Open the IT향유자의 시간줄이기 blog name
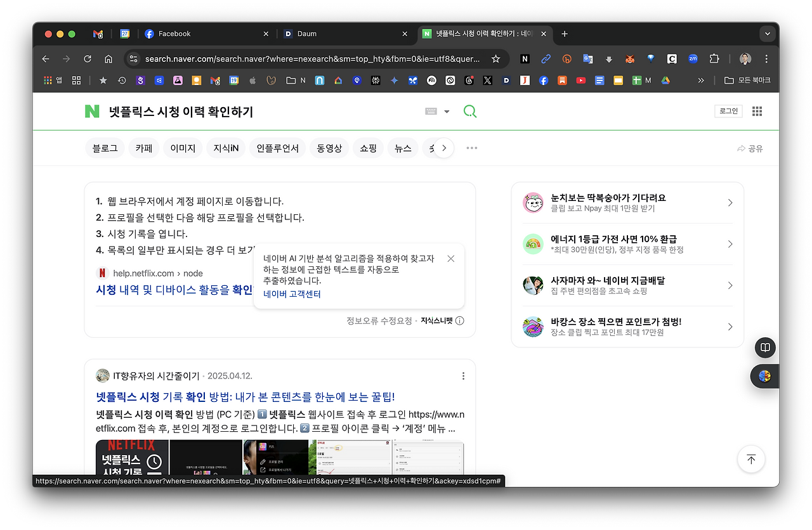This screenshot has width=812, height=530. click(x=156, y=376)
